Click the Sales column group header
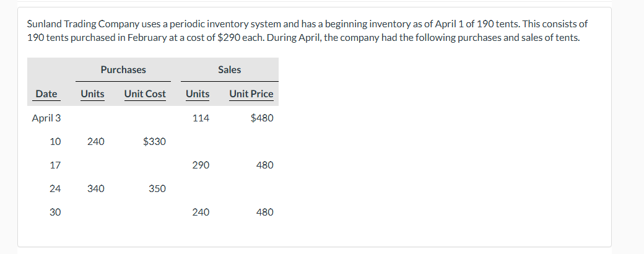The height and width of the screenshot is (254, 644). pos(230,70)
